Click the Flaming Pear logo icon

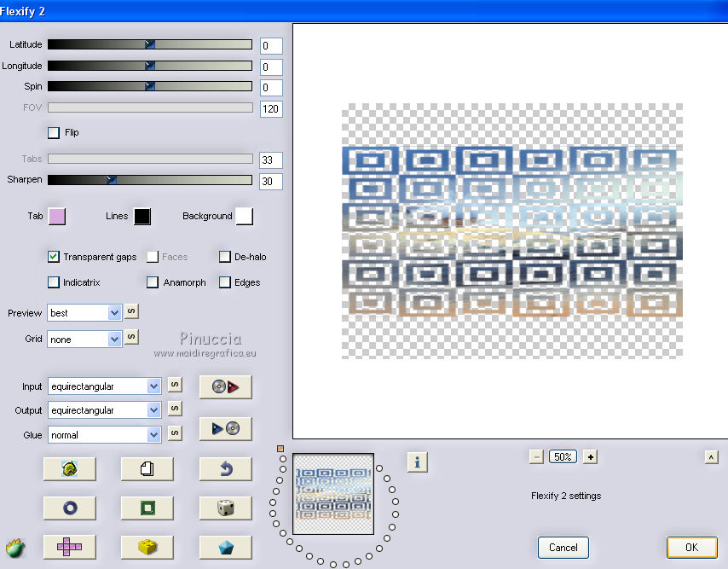pyautogui.click(x=15, y=548)
